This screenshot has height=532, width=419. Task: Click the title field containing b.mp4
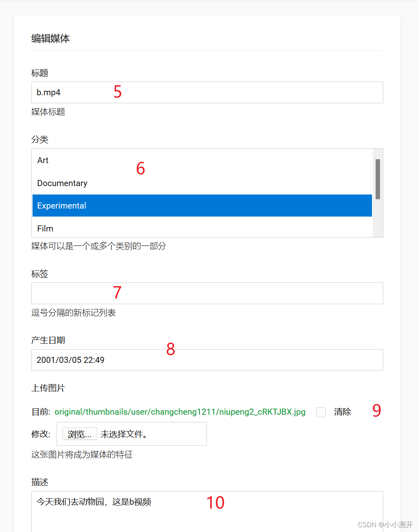pos(207,92)
